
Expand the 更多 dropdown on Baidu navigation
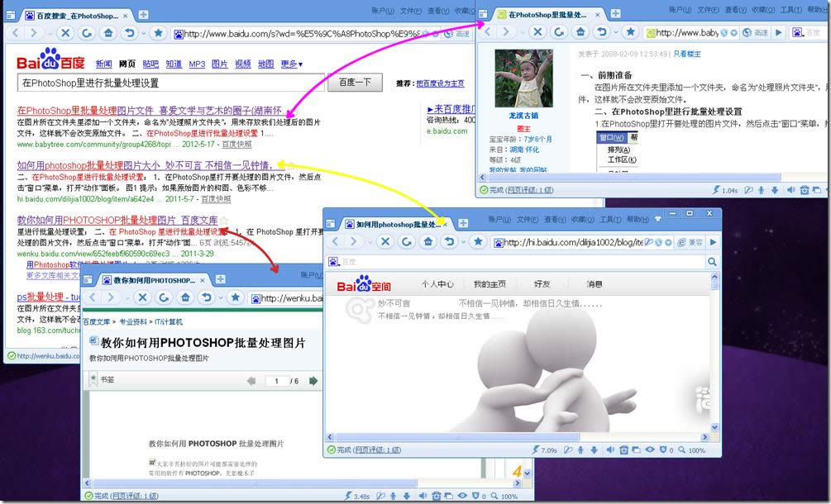[x=291, y=64]
